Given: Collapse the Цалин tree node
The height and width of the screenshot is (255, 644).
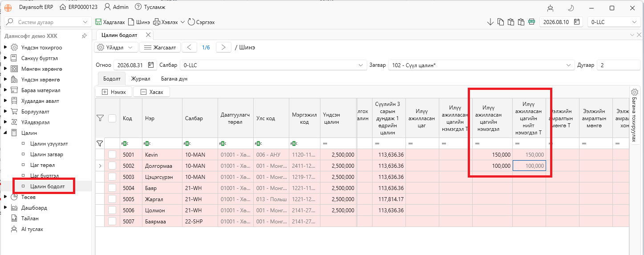Looking at the screenshot, I should pyautogui.click(x=5, y=133).
